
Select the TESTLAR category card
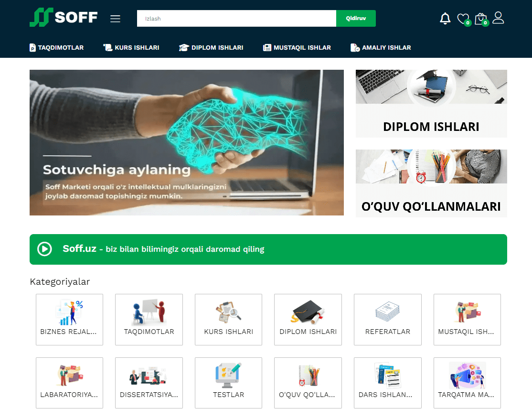tap(228, 383)
